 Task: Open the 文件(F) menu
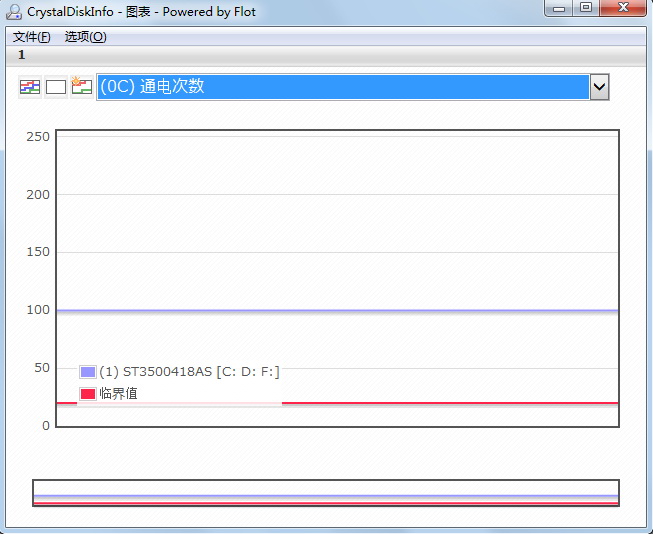[32, 37]
